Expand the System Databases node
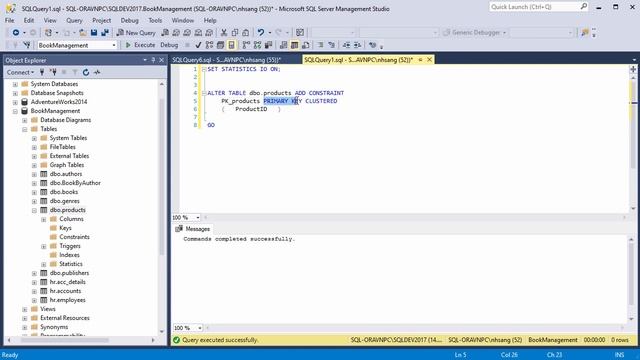 [15, 84]
